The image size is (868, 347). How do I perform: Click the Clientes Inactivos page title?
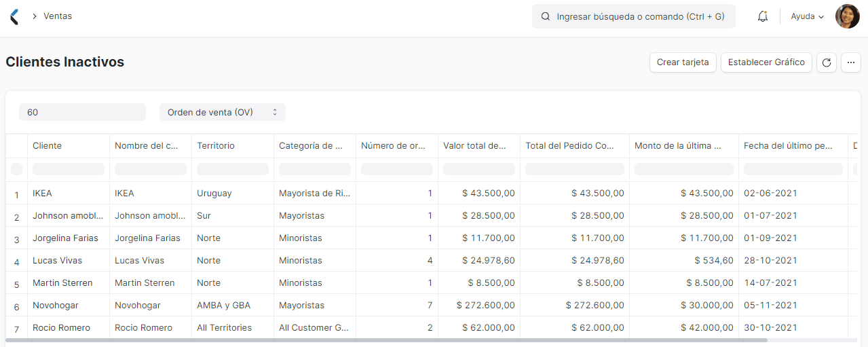point(65,62)
